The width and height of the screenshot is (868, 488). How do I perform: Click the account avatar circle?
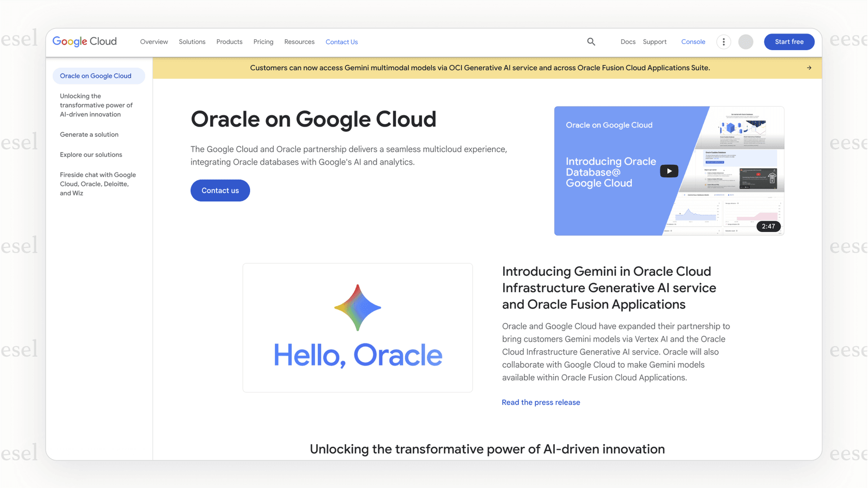746,42
